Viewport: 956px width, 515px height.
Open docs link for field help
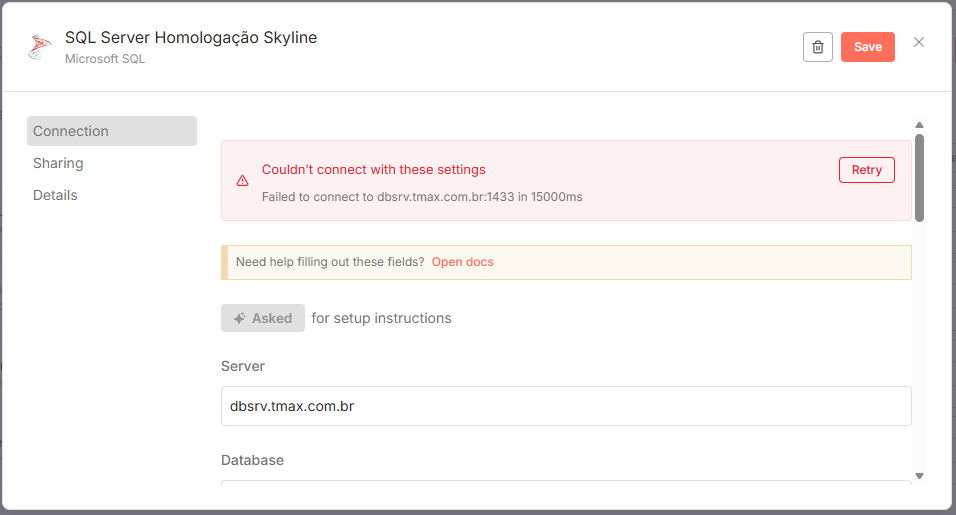click(x=462, y=262)
